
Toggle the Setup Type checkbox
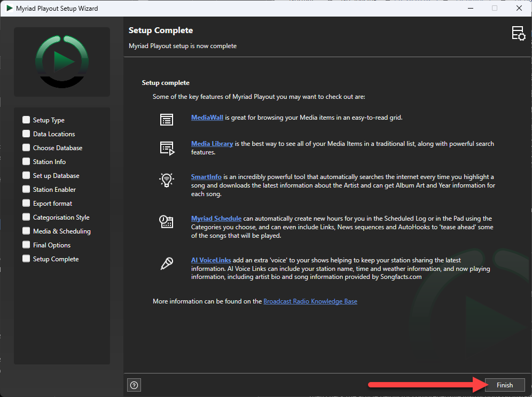click(26, 120)
